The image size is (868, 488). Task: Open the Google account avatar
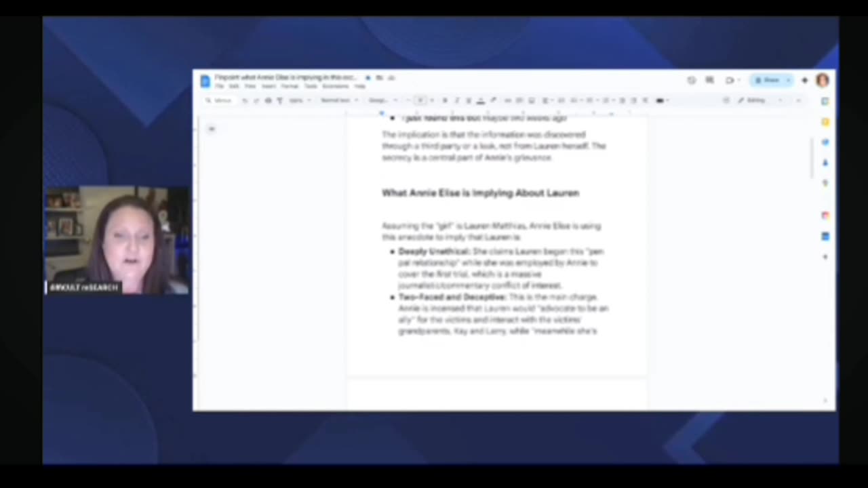(823, 80)
